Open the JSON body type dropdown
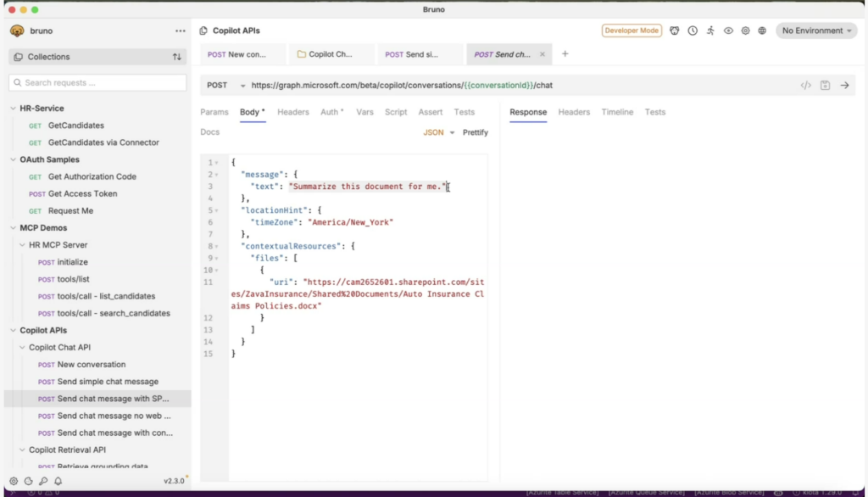868x497 pixels. pos(439,132)
